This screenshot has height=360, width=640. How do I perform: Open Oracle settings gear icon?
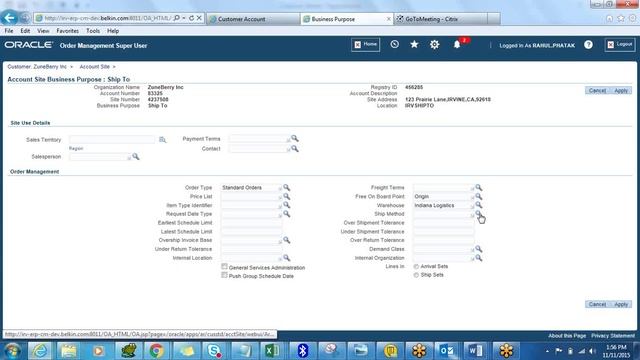pos(434,44)
